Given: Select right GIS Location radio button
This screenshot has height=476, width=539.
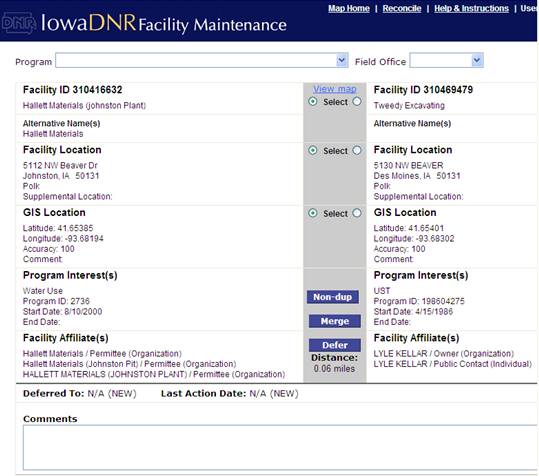Looking at the screenshot, I should (x=357, y=213).
